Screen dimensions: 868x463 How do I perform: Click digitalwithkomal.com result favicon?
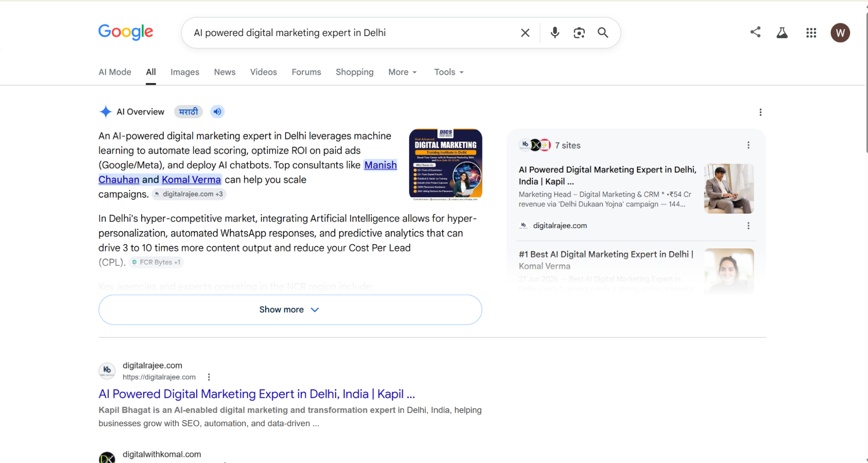click(107, 457)
